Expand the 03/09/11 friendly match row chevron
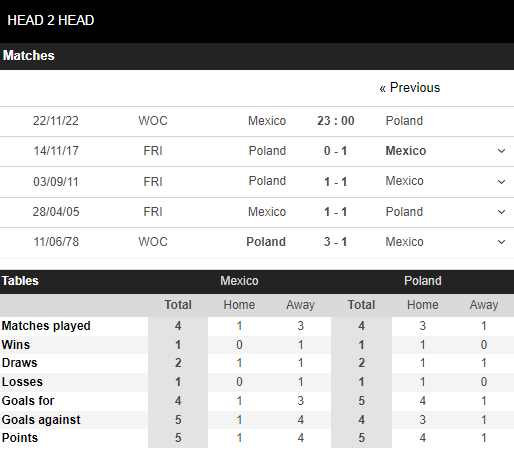The image size is (514, 466). [x=501, y=182]
